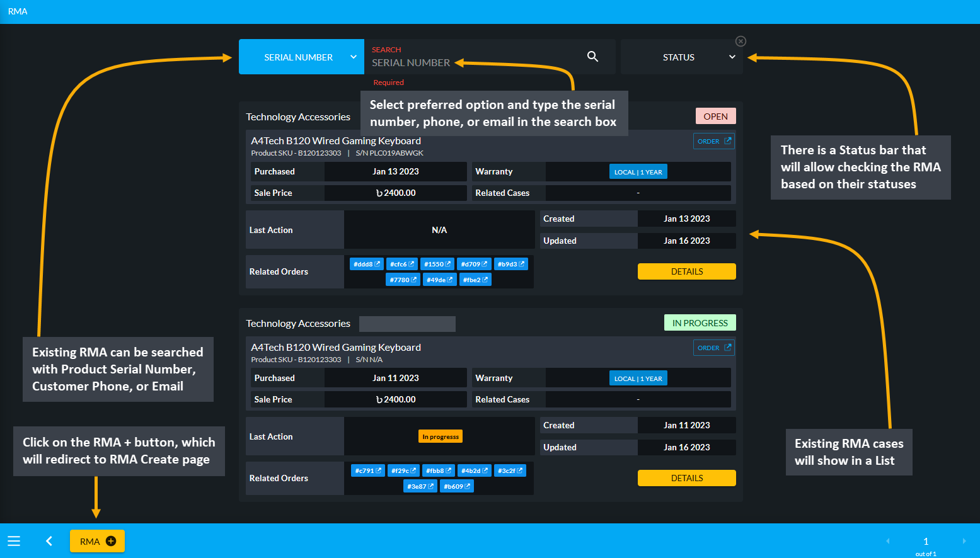Open the STATUS filter dropdown
Image resolution: width=980 pixels, height=558 pixels.
click(682, 57)
